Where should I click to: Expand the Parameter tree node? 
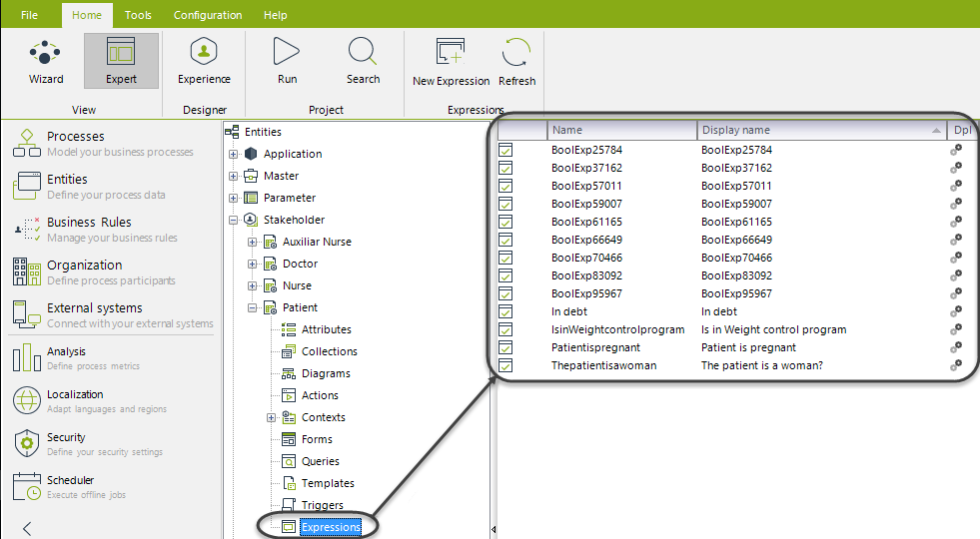click(x=233, y=198)
